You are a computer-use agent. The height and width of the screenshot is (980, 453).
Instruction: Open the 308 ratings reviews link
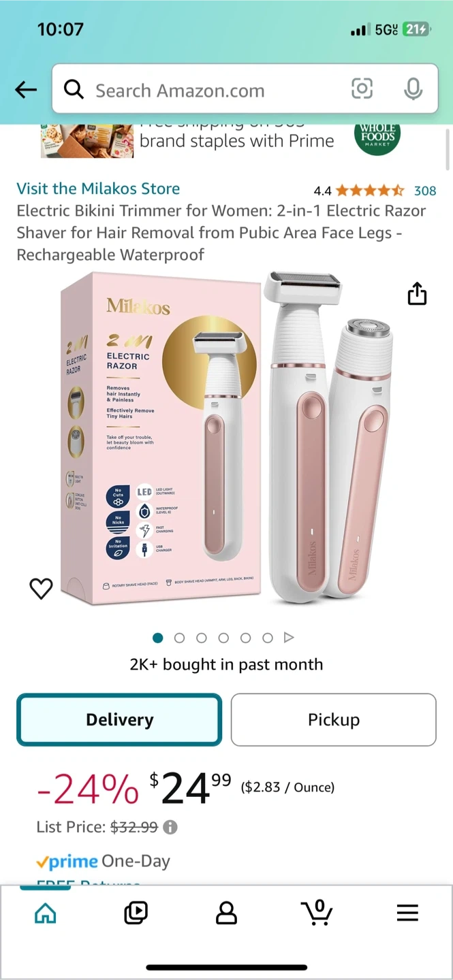pos(425,191)
